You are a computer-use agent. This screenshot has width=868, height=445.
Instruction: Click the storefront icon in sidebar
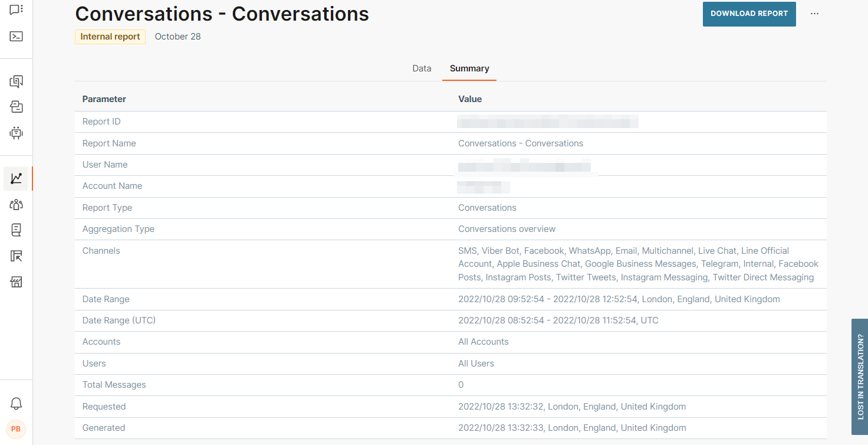(x=17, y=282)
